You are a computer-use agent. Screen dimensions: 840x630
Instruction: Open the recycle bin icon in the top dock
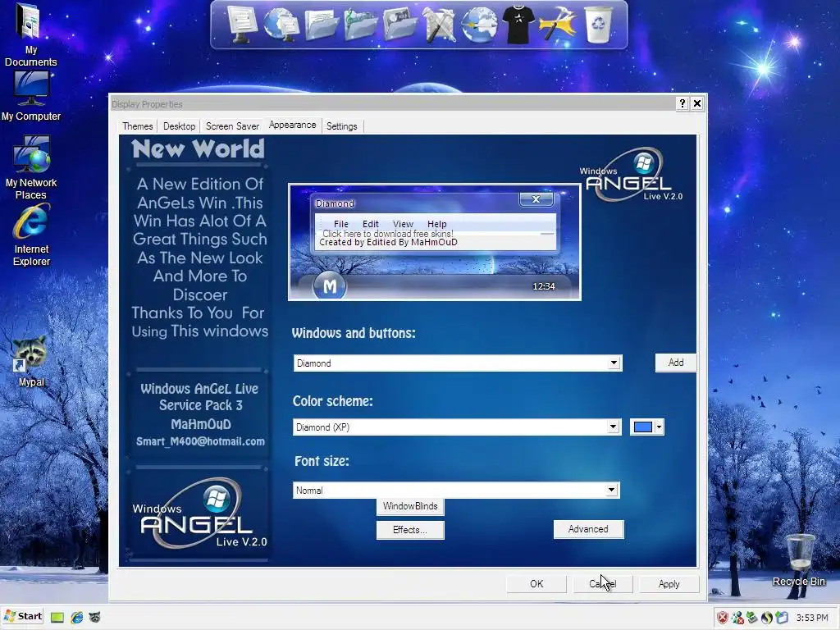click(598, 24)
